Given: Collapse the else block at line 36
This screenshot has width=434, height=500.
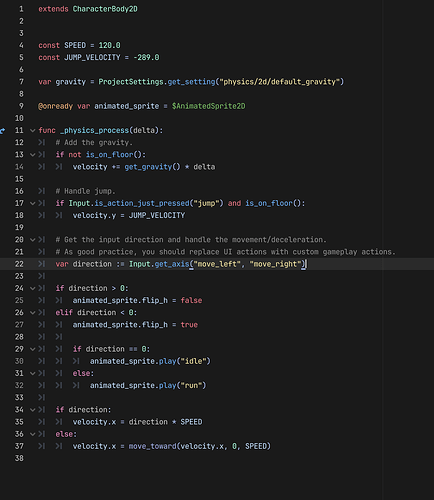Looking at the screenshot, I should [x=33, y=434].
